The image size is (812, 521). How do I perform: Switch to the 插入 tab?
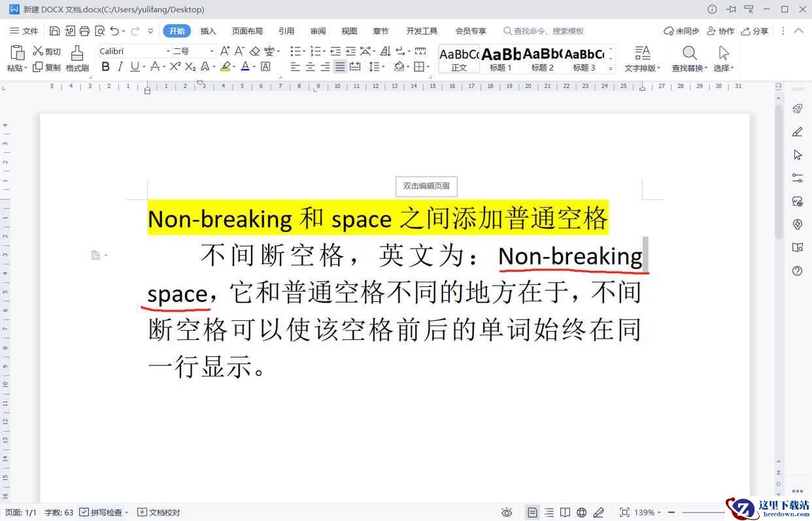[208, 31]
